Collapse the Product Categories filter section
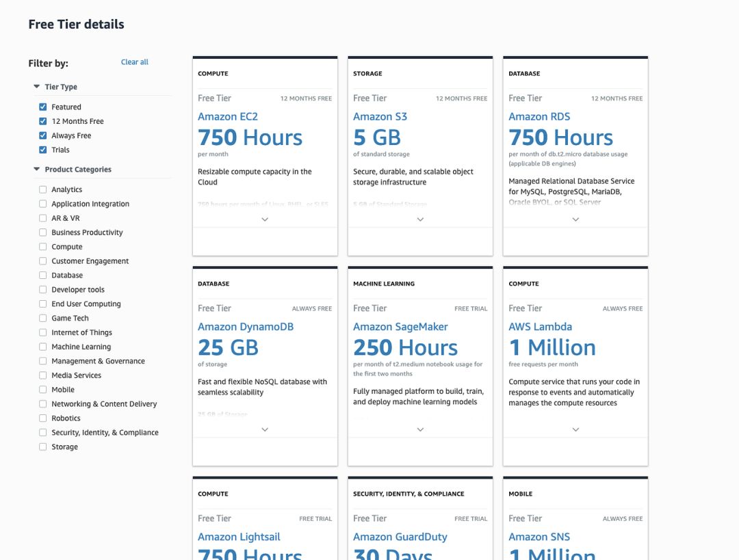 [37, 169]
